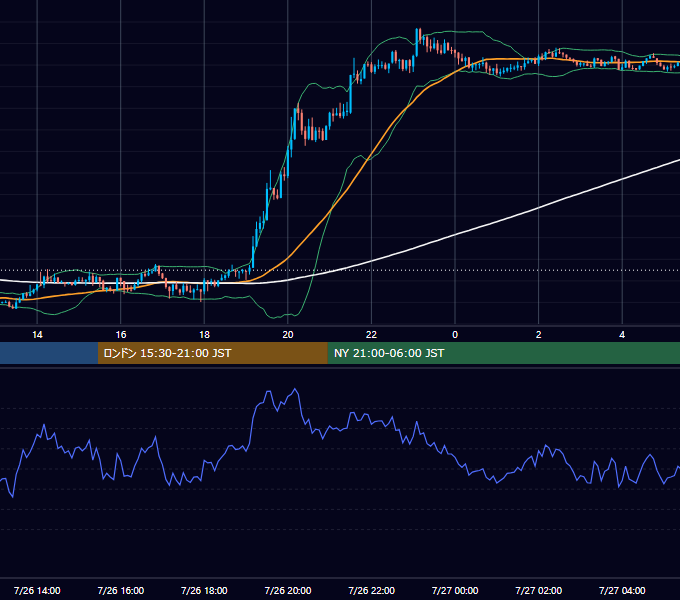
Task: Click the 4 hour axis label
Action: click(x=622, y=335)
